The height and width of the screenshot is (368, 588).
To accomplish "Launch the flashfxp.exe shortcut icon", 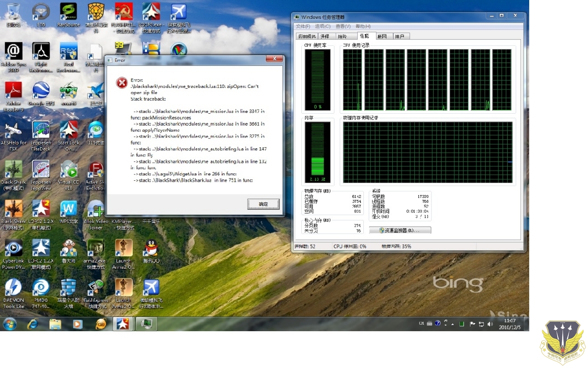I will pyautogui.click(x=96, y=293).
